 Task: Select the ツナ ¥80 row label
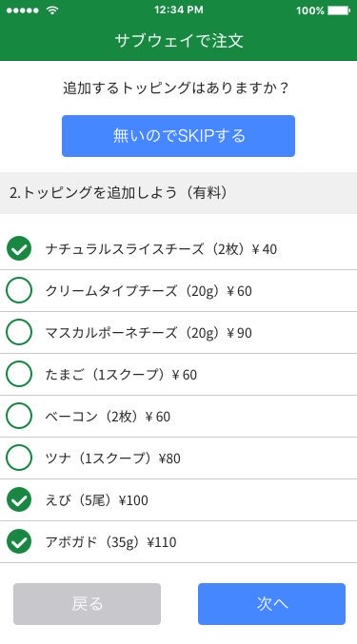(x=113, y=458)
